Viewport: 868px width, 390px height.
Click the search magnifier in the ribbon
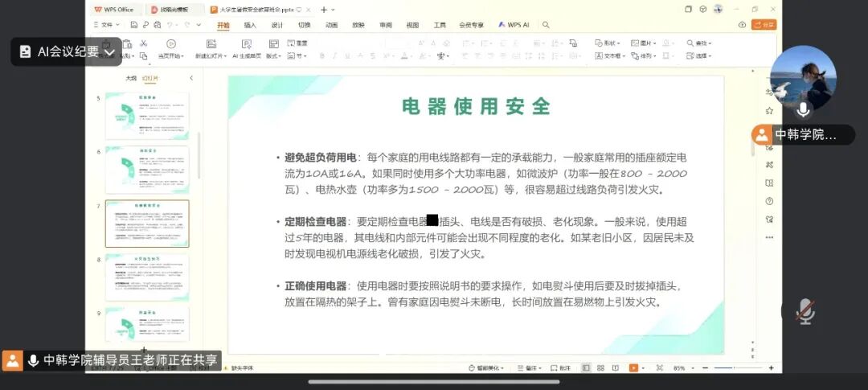coord(690,43)
